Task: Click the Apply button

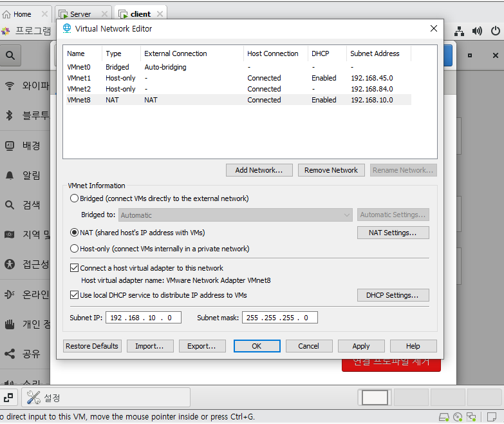Action: pos(361,346)
